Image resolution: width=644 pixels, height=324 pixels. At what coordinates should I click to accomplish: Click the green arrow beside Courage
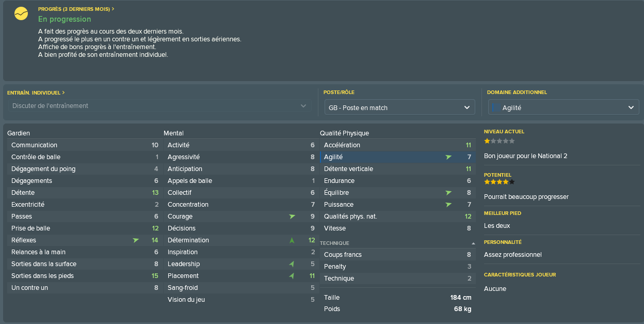pyautogui.click(x=292, y=217)
